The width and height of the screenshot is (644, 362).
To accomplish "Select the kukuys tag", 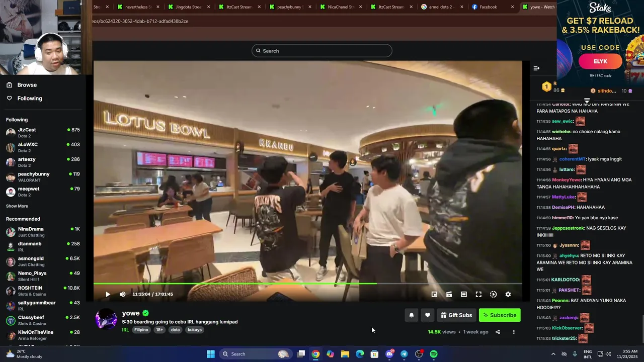I will pyautogui.click(x=195, y=330).
